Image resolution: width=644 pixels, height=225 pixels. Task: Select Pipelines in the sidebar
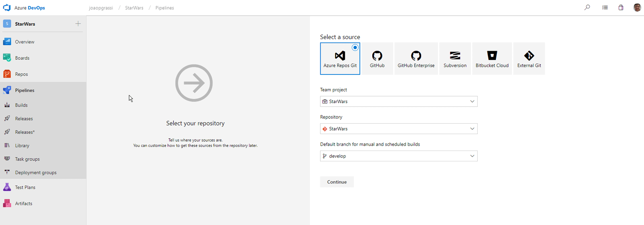tap(25, 90)
